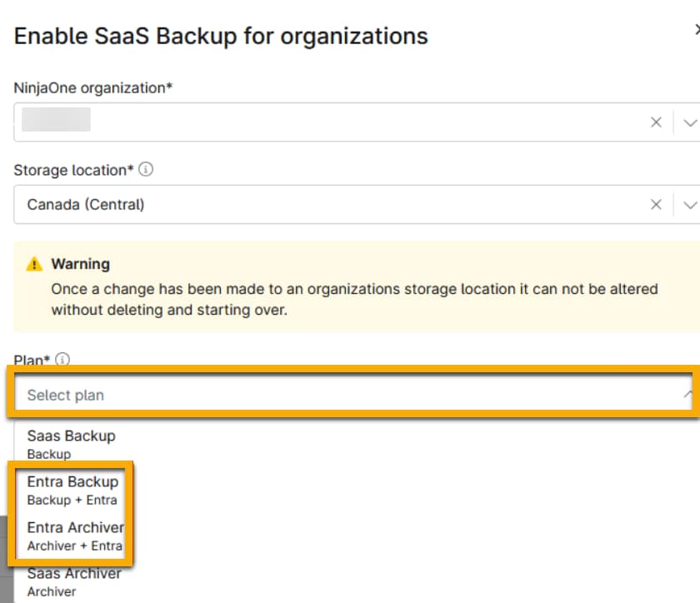This screenshot has height=603, width=700.
Task: Click the yellow warning triangle icon
Action: click(34, 264)
